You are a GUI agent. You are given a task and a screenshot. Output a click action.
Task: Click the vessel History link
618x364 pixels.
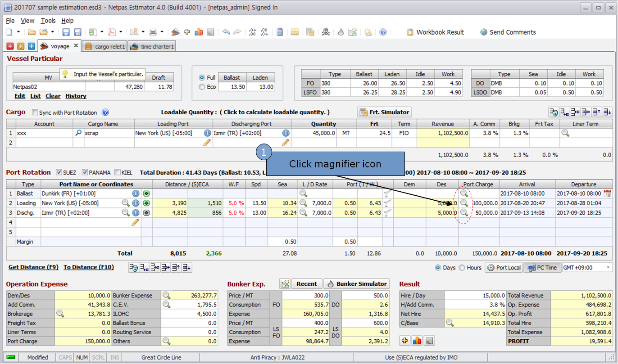pyautogui.click(x=76, y=96)
